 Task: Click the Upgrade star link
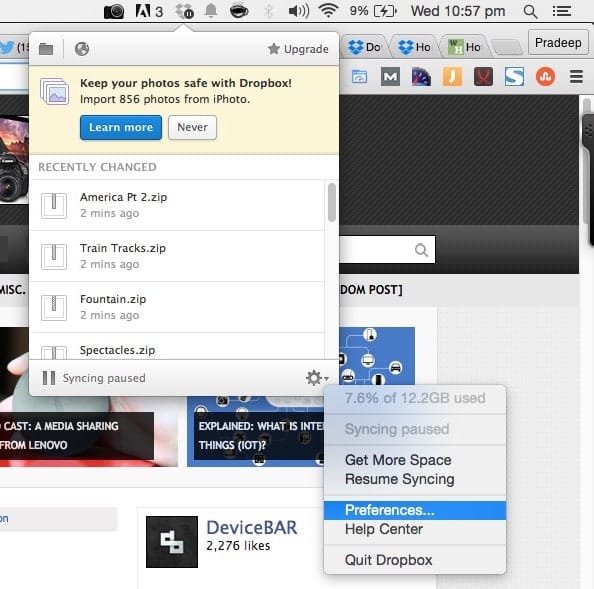point(298,49)
